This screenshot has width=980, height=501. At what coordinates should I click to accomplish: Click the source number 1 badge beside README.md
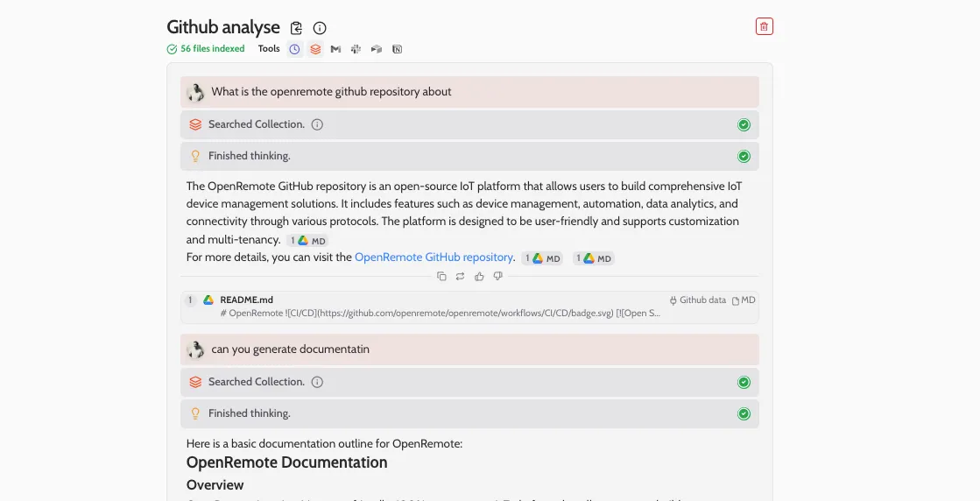(190, 300)
